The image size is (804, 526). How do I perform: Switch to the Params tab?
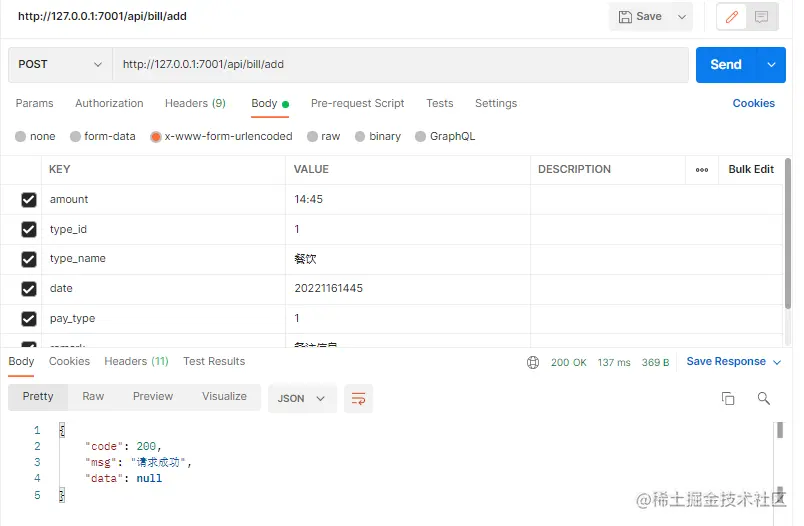[34, 103]
